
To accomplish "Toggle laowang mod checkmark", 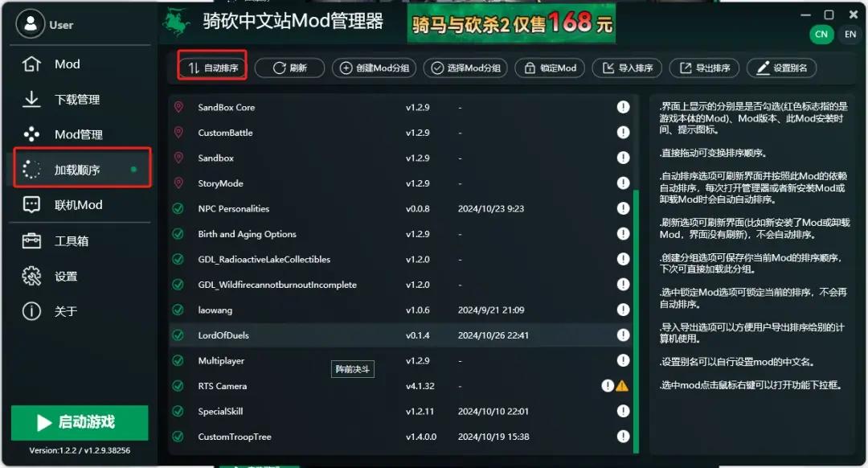I will coord(178,310).
